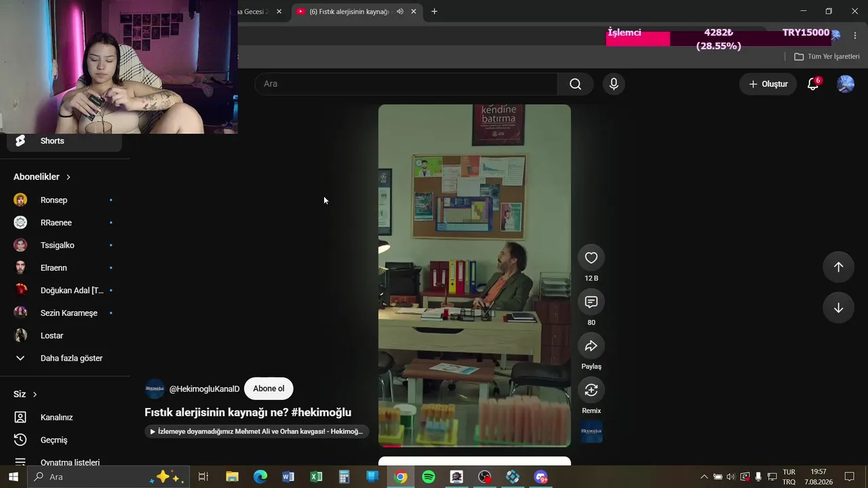The width and height of the screenshot is (868, 488).
Task: Switch TUR TRQ keyboard language
Action: (789, 477)
